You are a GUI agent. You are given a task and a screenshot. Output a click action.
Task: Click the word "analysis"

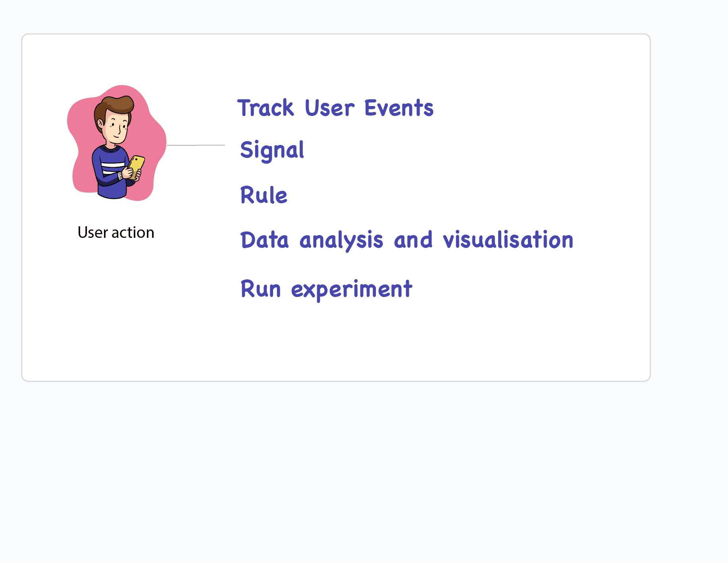(x=341, y=241)
